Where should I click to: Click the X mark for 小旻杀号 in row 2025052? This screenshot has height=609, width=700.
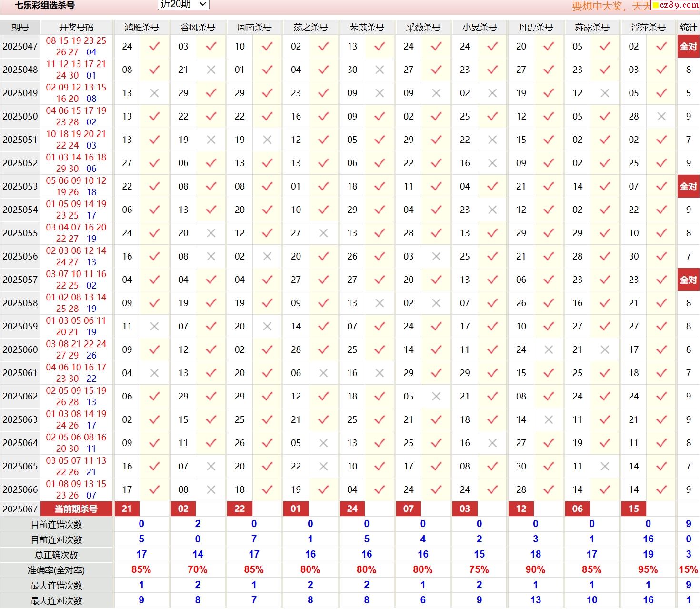click(x=492, y=163)
